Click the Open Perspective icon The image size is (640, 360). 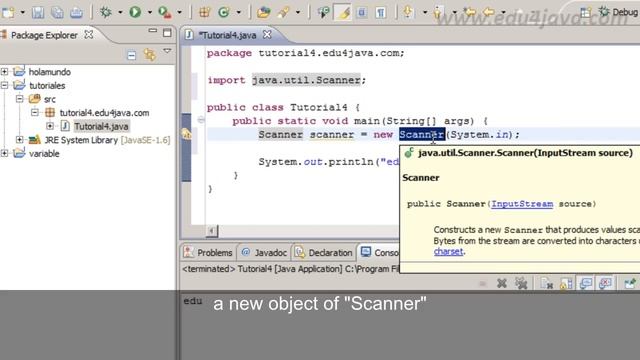[x=586, y=13]
